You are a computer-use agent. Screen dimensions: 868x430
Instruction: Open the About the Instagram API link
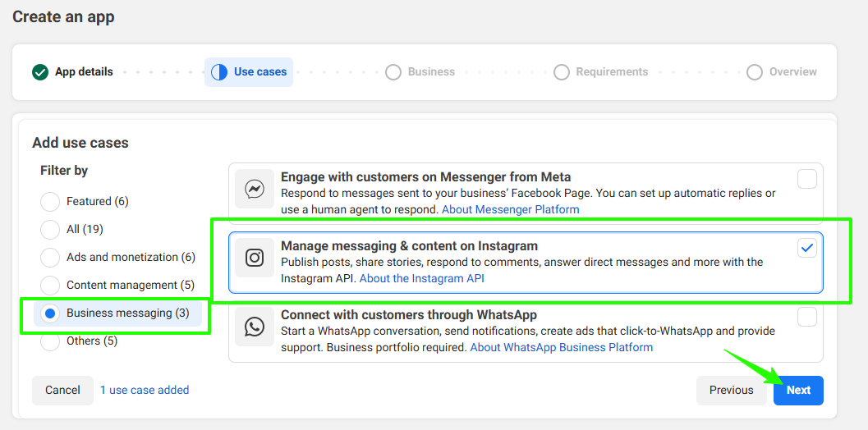(421, 278)
